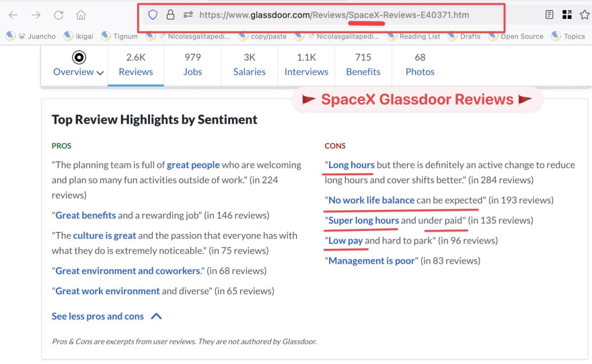This screenshot has height=364, width=592.
Task: Switch to the 979 Jobs tab
Action: click(x=192, y=65)
